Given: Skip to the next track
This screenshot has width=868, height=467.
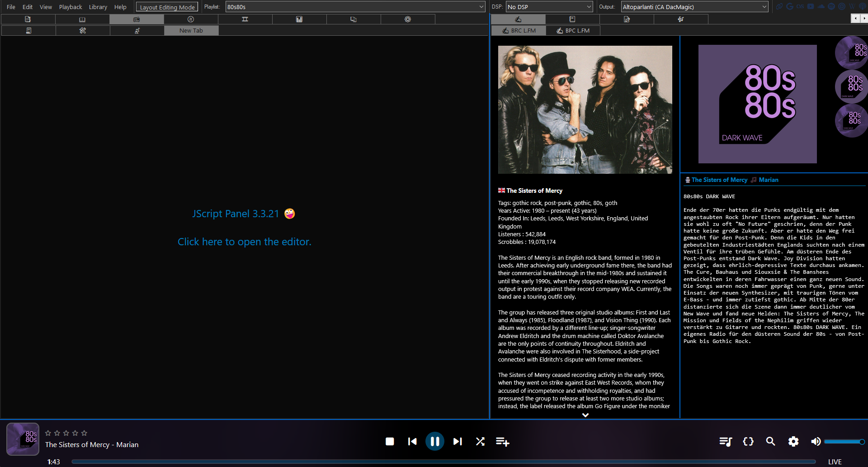Looking at the screenshot, I should pos(458,441).
